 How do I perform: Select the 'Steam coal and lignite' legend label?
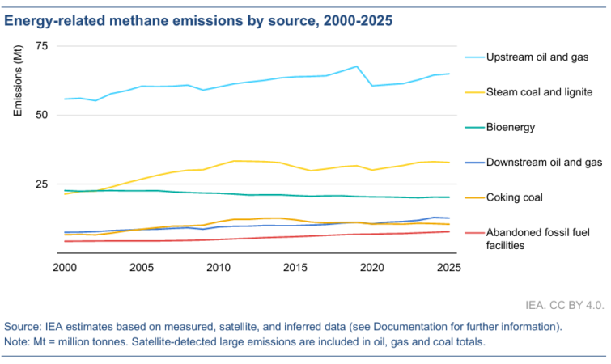pyautogui.click(x=539, y=92)
